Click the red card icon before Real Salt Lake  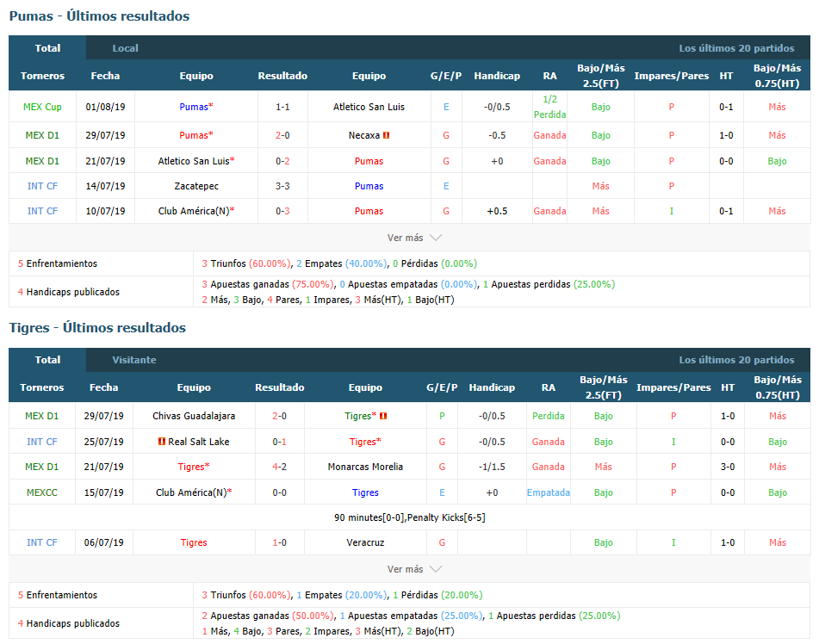(162, 442)
